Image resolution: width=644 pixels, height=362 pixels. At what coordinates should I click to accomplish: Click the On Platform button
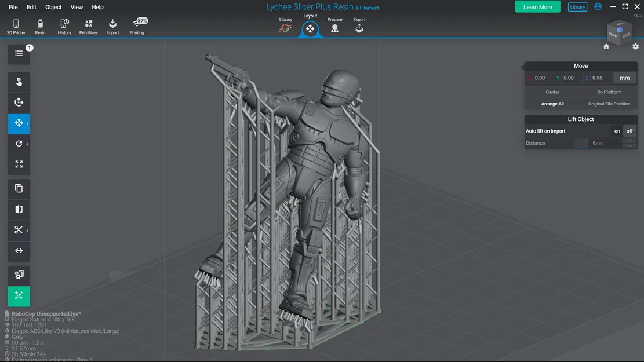pyautogui.click(x=609, y=92)
